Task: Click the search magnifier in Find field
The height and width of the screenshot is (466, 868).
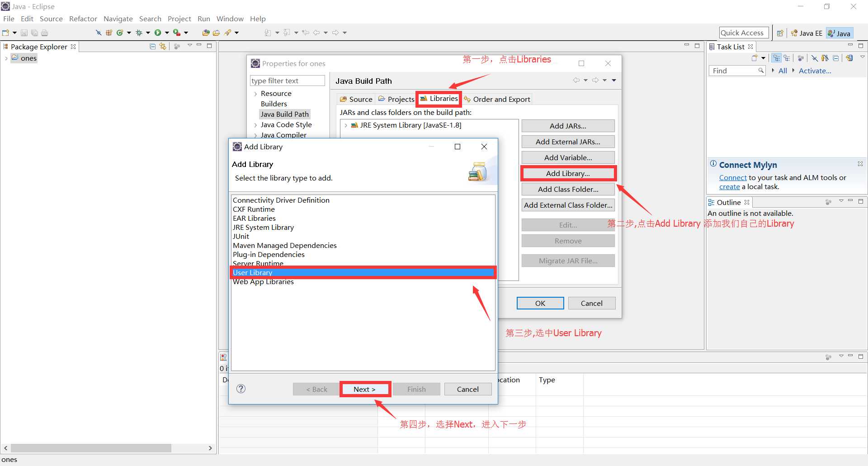Action: click(x=760, y=71)
